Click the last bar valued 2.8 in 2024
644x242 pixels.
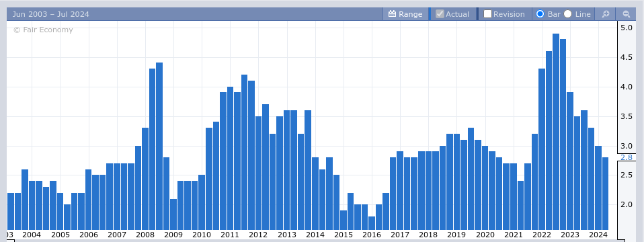pyautogui.click(x=605, y=193)
